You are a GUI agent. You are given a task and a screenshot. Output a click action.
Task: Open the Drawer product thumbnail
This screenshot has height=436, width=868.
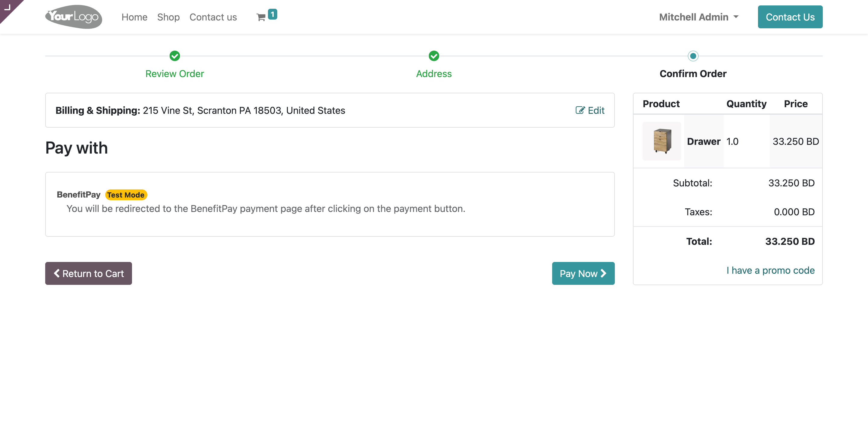pos(662,141)
